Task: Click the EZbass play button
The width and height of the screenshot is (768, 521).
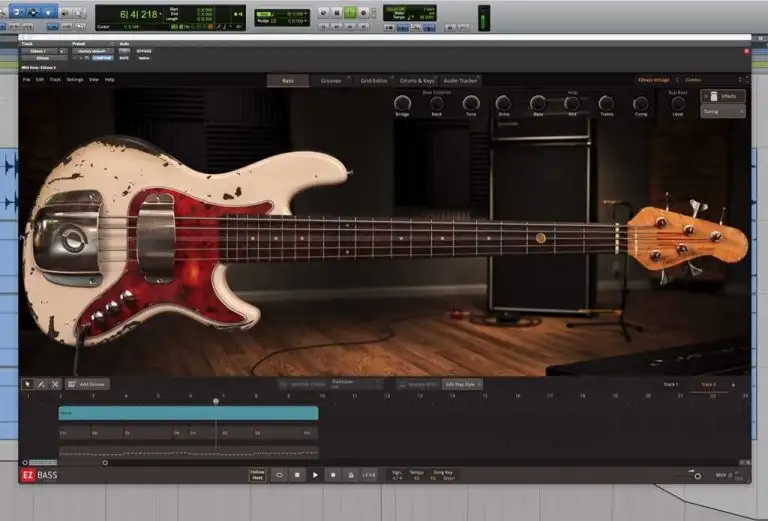Action: click(315, 475)
